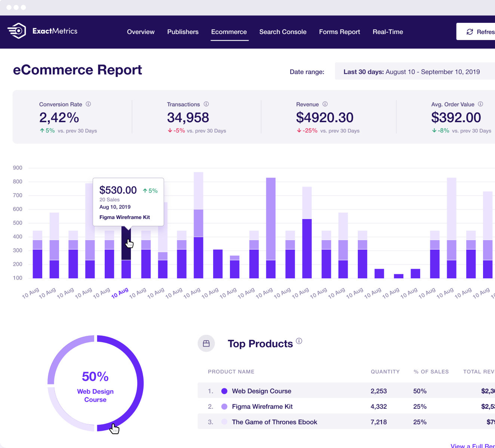Select the dot marker beside Figma Wireframe Kit
495x448 pixels.
tap(224, 406)
